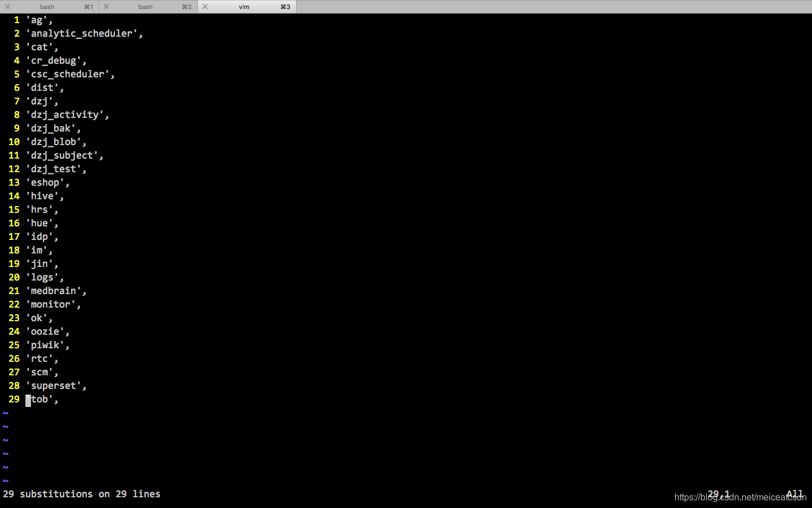Click the 'eshop' line
Viewport: 812px width, 508px height.
(47, 183)
